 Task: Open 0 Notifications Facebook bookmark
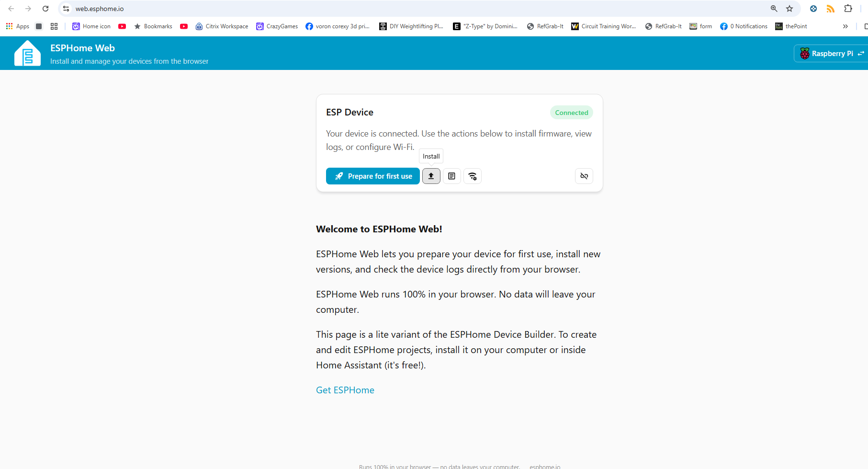click(744, 26)
